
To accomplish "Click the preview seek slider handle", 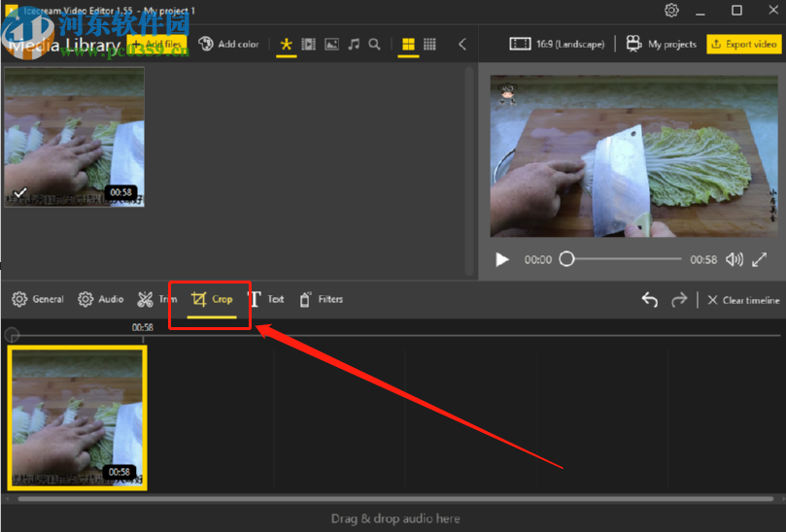I will tap(566, 259).
